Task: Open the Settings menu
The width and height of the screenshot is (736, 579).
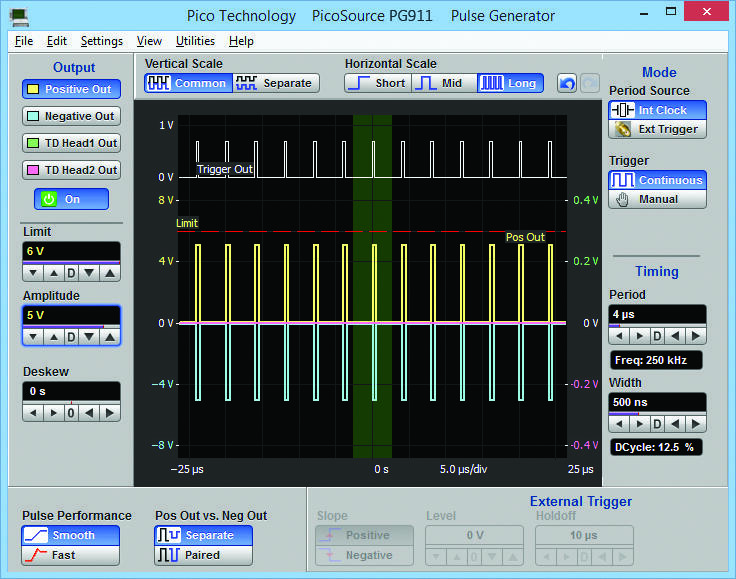Action: pyautogui.click(x=101, y=41)
